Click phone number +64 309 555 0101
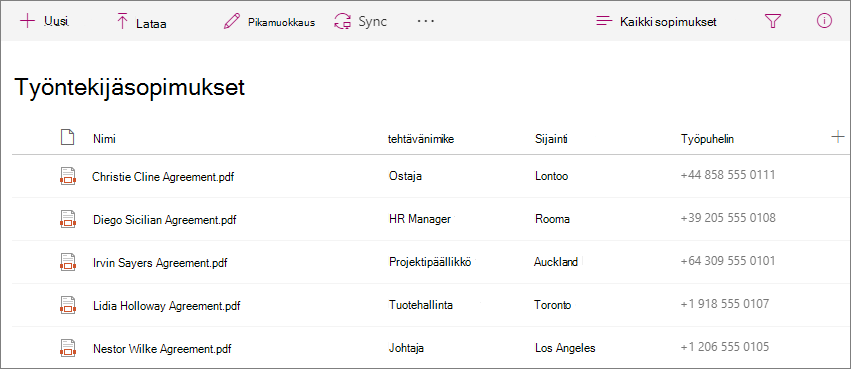Viewport: 851px width, 369px height. pyautogui.click(x=728, y=261)
